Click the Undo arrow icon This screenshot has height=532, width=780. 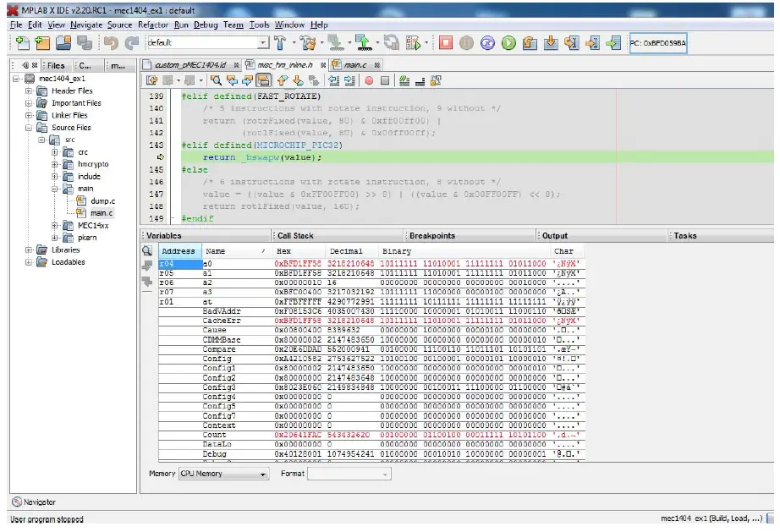coord(111,42)
